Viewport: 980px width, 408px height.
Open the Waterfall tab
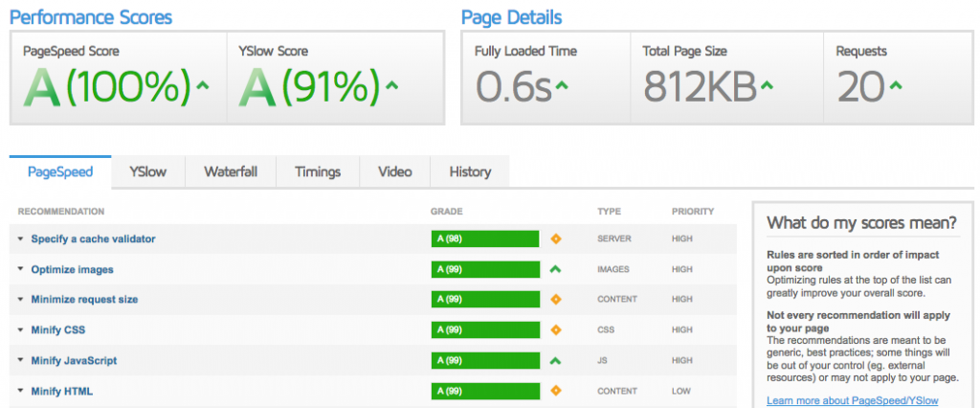pyautogui.click(x=232, y=171)
